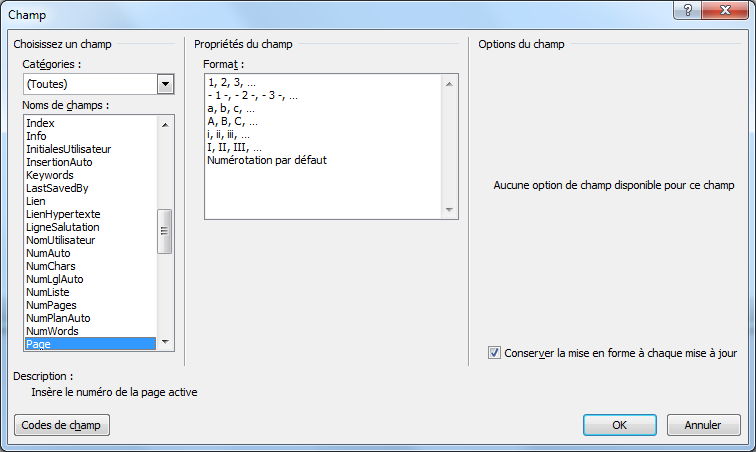Choose format I, II, III, ...
The image size is (756, 452).
234,147
